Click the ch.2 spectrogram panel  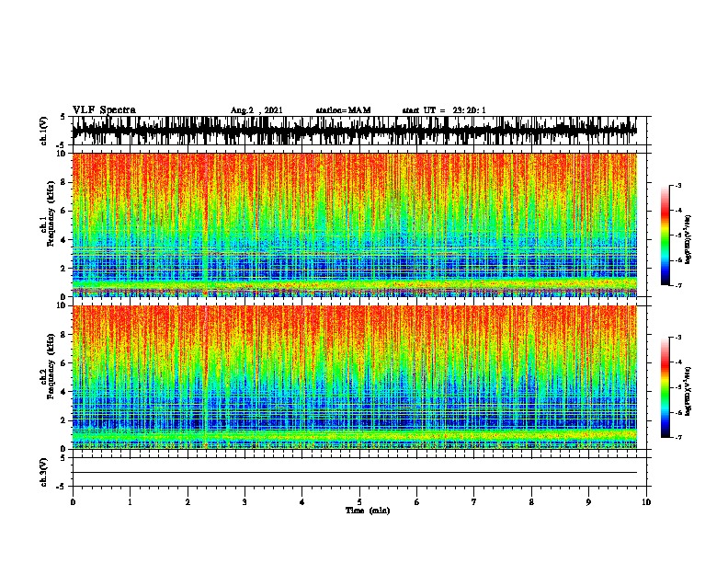[x=355, y=377]
